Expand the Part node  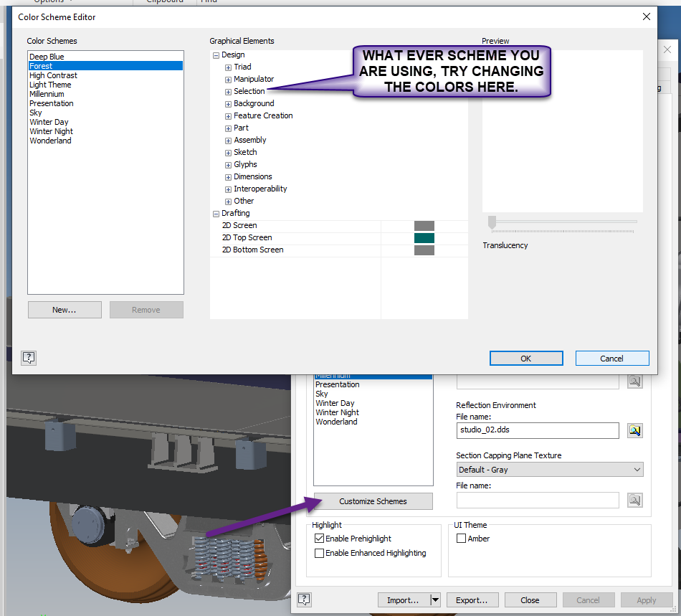point(228,128)
